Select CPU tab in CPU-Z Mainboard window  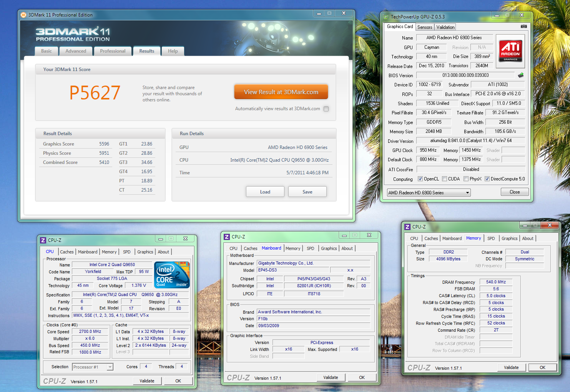pos(233,248)
